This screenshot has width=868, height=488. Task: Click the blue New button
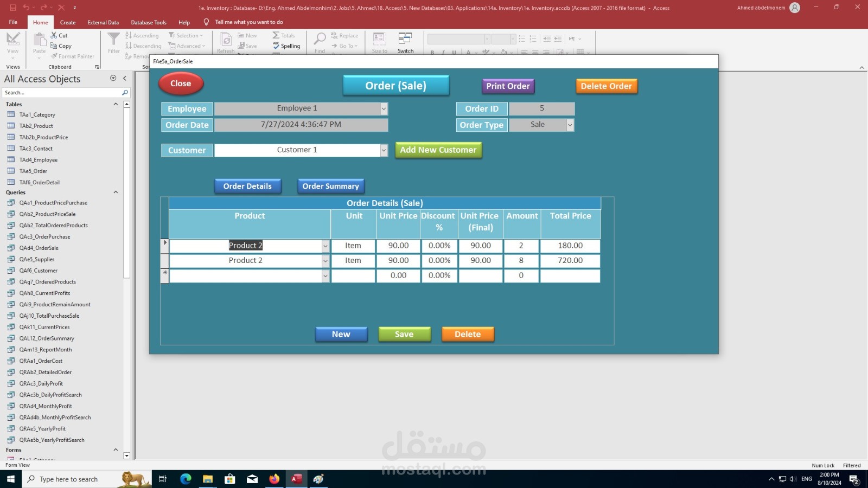click(341, 335)
